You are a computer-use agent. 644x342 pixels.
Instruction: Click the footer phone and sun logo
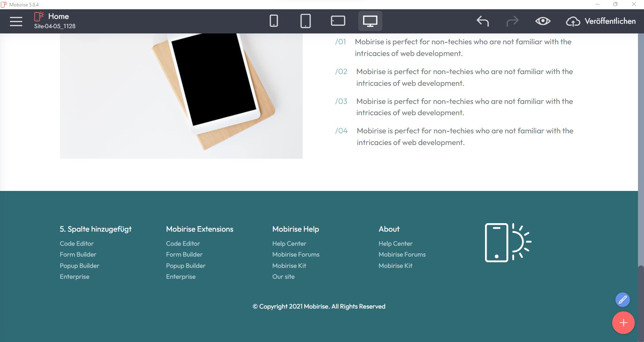click(x=508, y=243)
